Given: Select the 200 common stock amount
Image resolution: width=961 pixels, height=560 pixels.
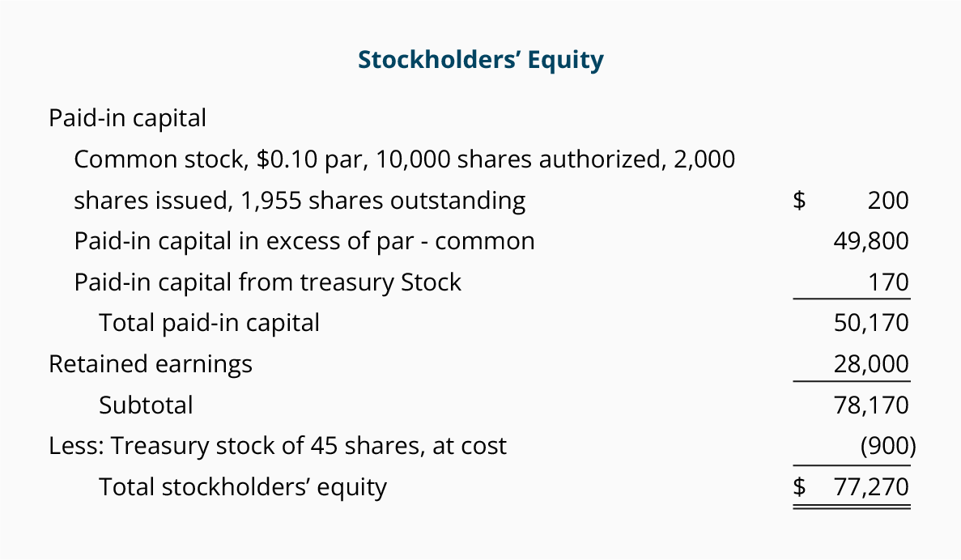Looking at the screenshot, I should coord(888,201).
